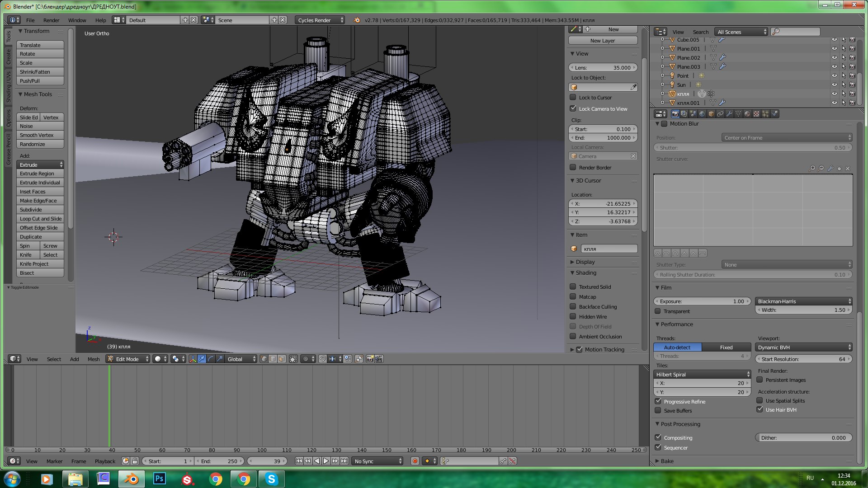Uncheck Progressive Refine
The height and width of the screenshot is (488, 868).
click(658, 401)
